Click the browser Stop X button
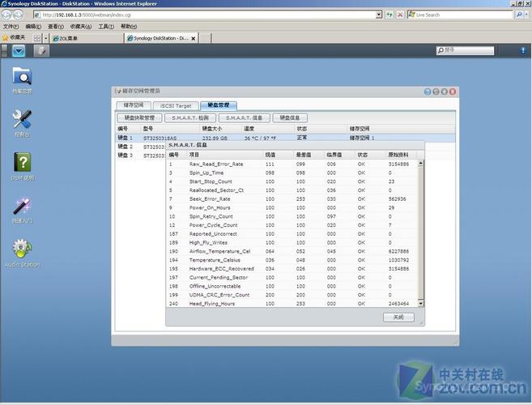The width and height of the screenshot is (532, 405). [400, 15]
